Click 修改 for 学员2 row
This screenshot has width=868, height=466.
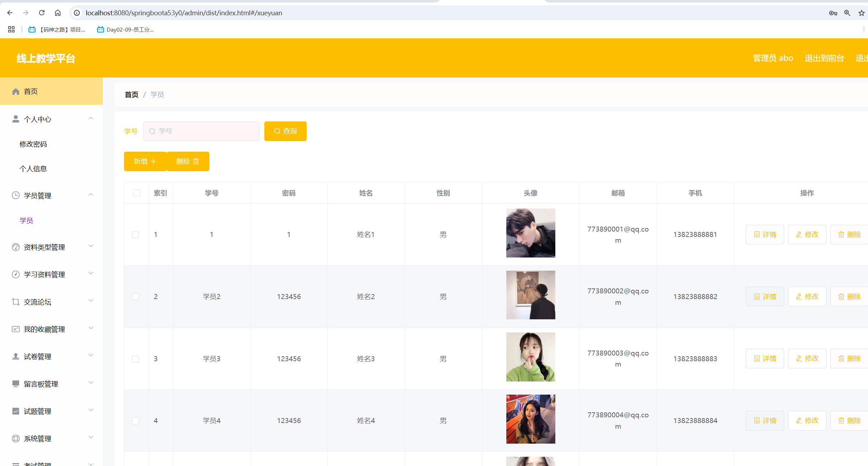pos(807,296)
